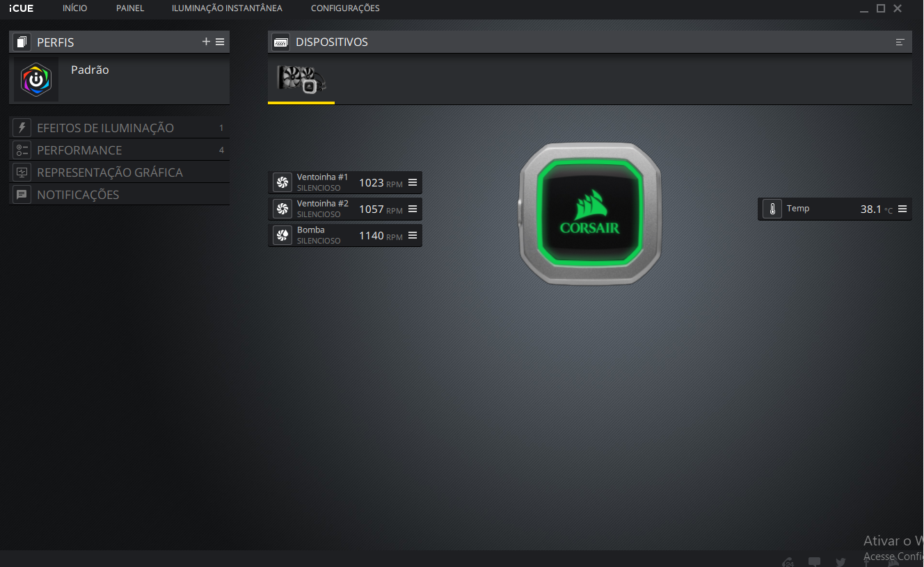The height and width of the screenshot is (567, 924).
Task: Click the 1057 RPM reading
Action: coord(381,209)
